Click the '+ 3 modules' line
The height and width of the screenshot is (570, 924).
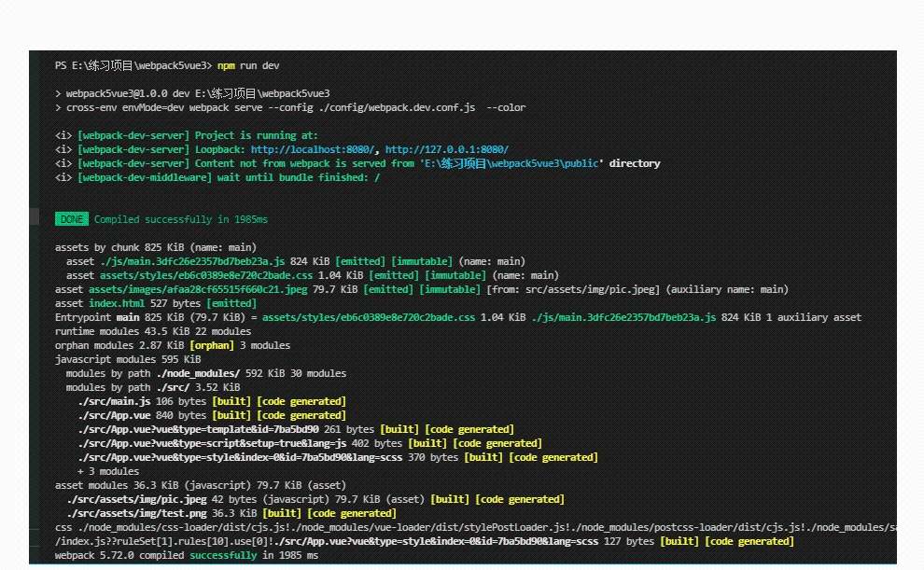pyautogui.click(x=108, y=472)
